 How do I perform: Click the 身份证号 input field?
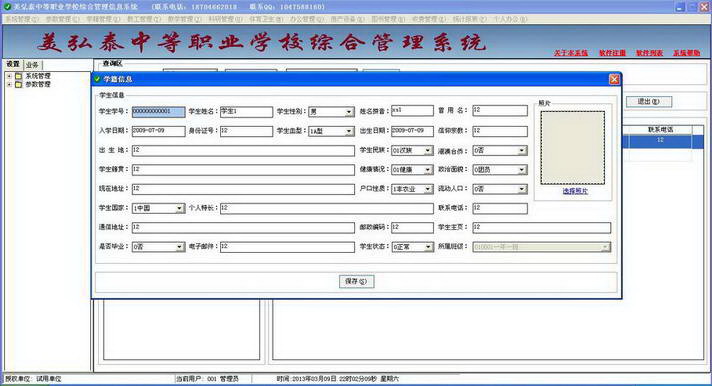[x=247, y=131]
